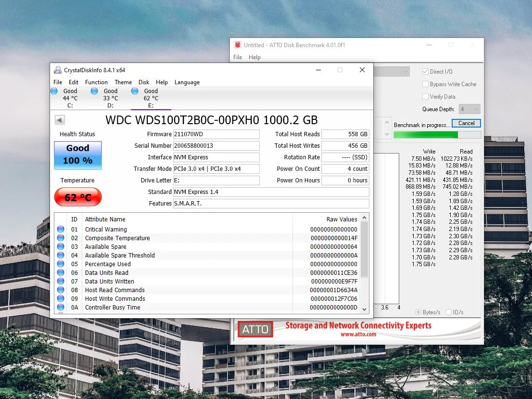Click the previous disk arrow button
This screenshot has height=399, width=532.
point(60,120)
